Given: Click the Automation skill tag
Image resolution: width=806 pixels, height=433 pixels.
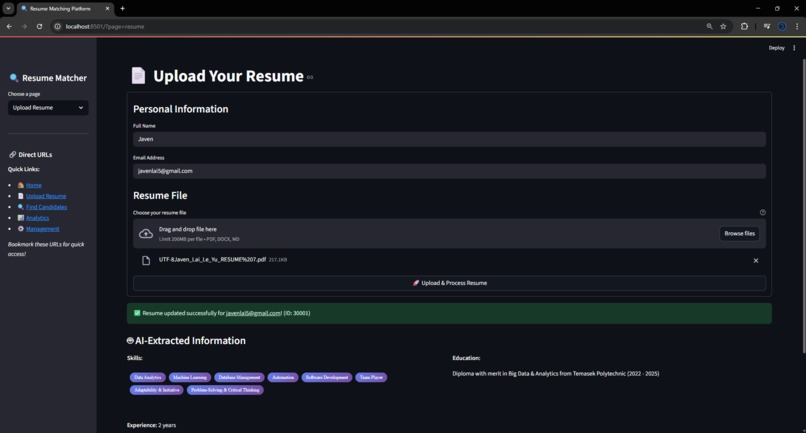Looking at the screenshot, I should point(283,377).
